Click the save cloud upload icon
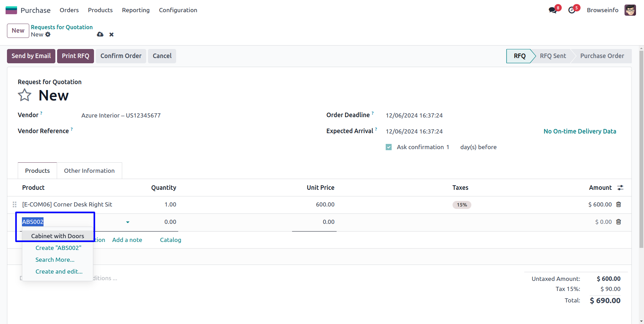644x324 pixels. 100,34
